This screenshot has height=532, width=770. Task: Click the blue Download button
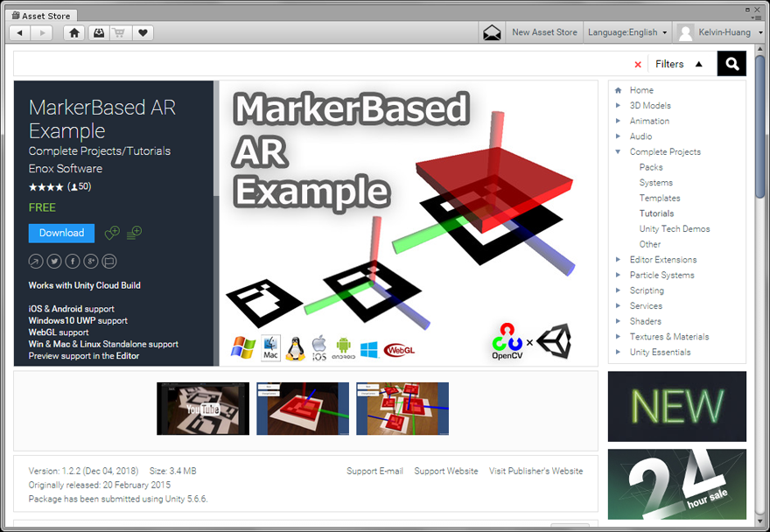[61, 233]
